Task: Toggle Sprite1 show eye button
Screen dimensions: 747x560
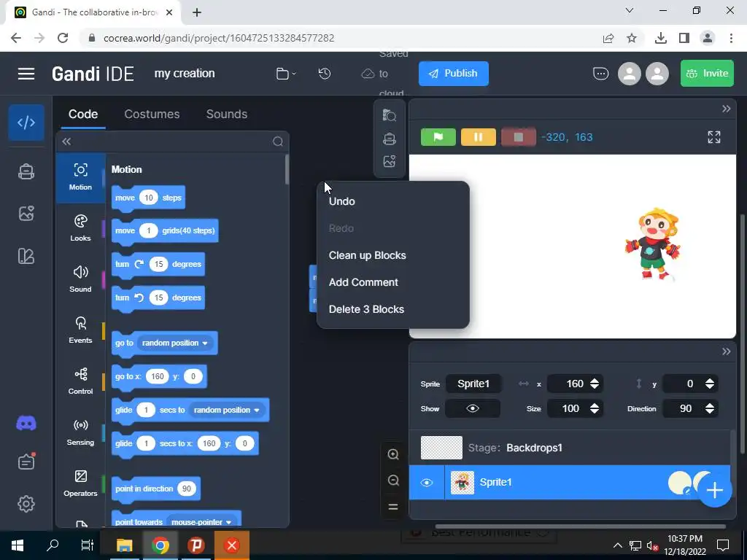Action: (473, 408)
